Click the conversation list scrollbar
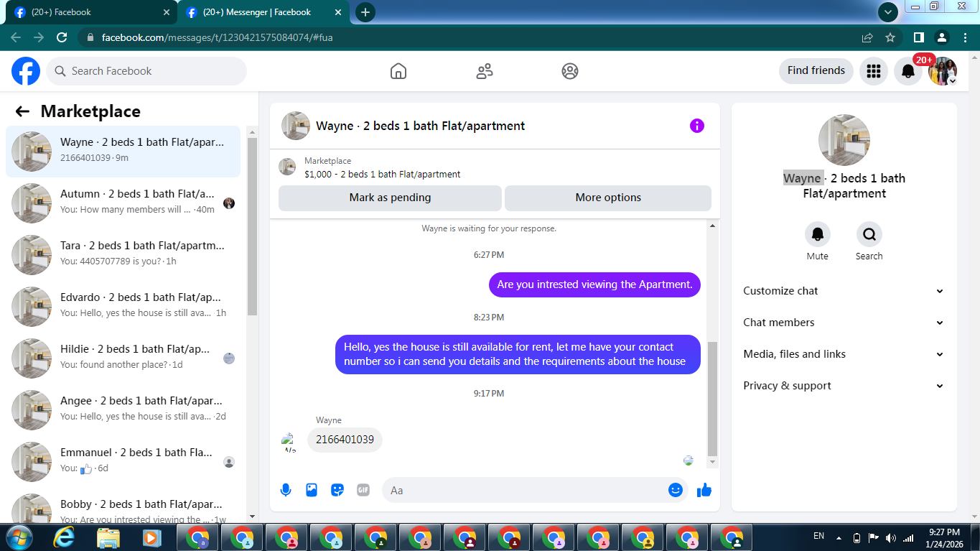The height and width of the screenshot is (551, 980). coord(252,226)
